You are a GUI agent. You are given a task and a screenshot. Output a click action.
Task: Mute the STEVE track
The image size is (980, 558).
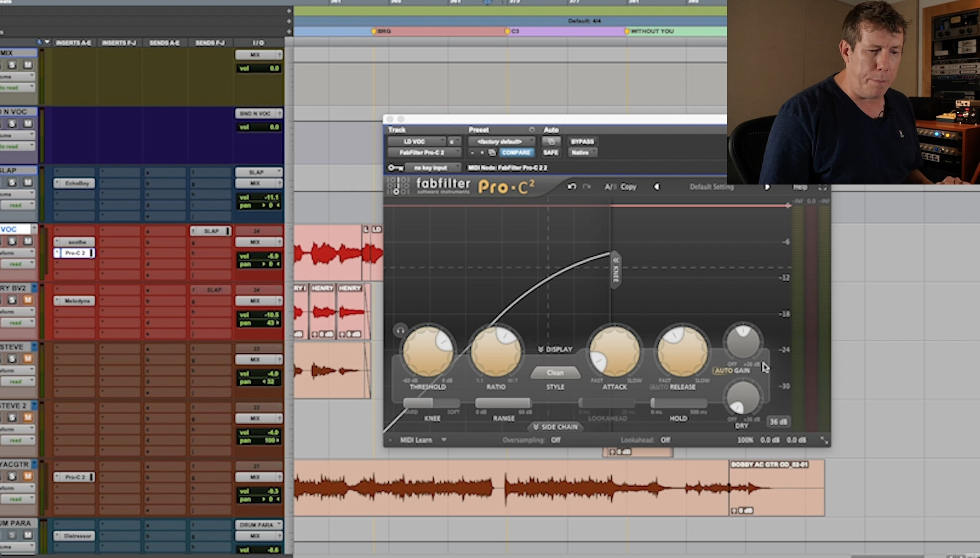tap(28, 359)
